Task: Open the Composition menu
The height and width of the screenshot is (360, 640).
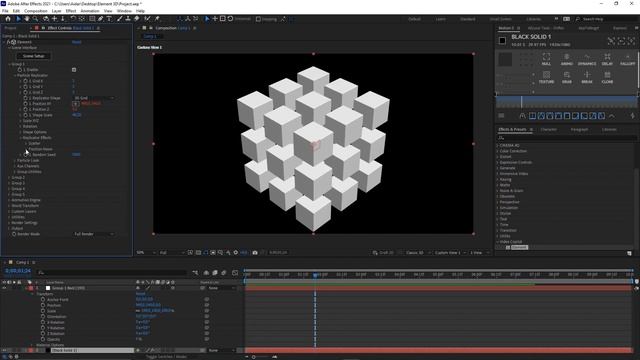Action: point(36,11)
